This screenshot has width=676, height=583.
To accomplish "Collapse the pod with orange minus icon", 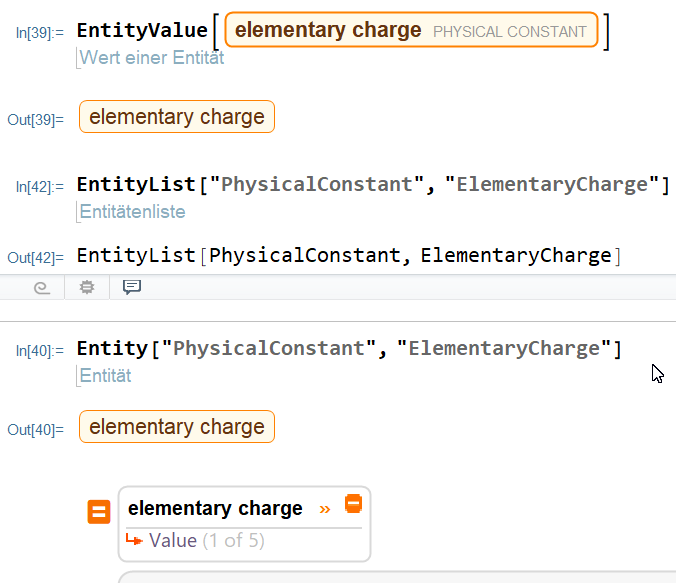I will pyautogui.click(x=354, y=504).
